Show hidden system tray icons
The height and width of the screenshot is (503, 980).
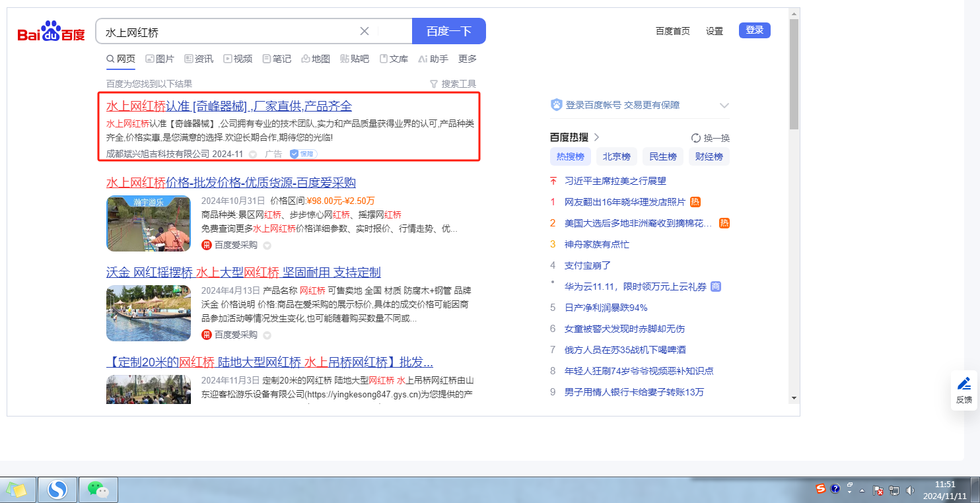tap(862, 490)
